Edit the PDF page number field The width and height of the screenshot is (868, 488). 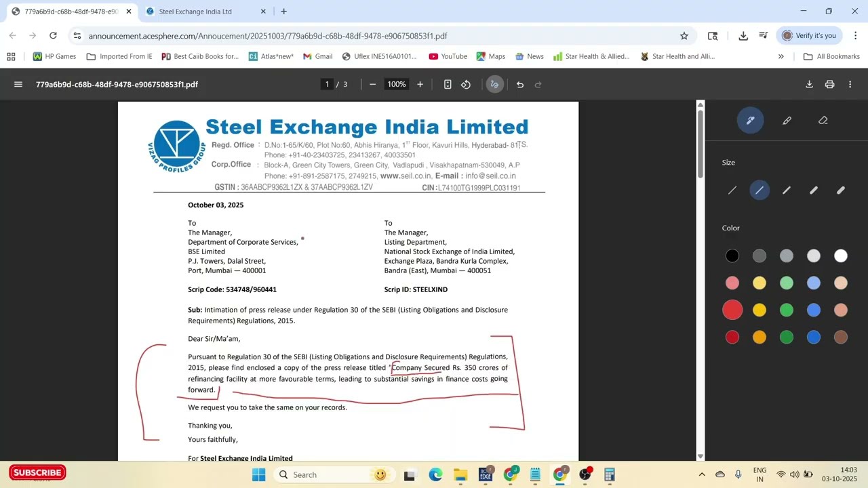point(327,85)
